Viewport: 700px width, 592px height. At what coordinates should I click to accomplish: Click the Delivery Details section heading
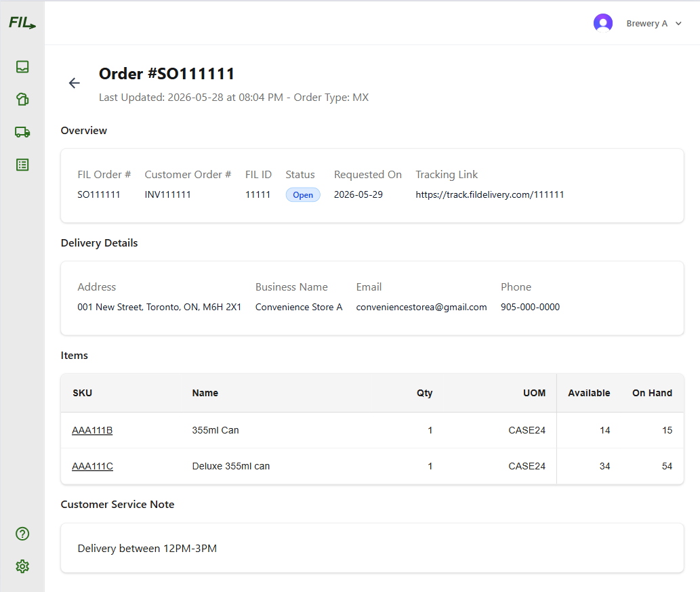(x=99, y=242)
